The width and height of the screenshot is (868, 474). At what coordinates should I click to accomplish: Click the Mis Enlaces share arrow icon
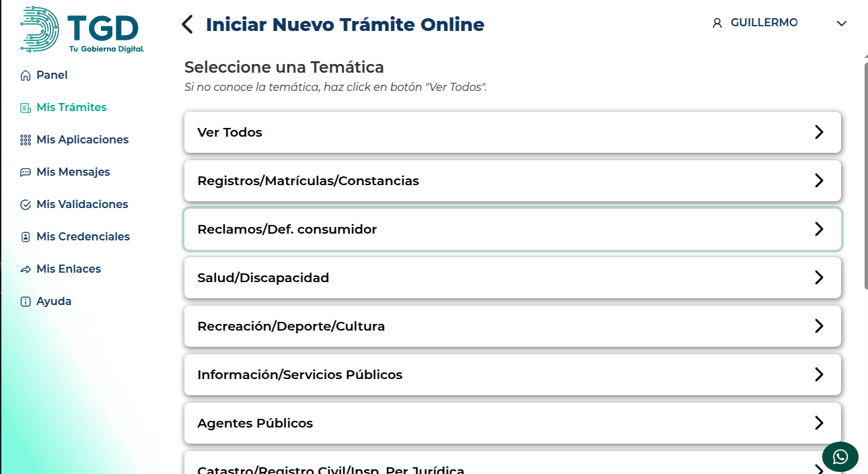pyautogui.click(x=26, y=269)
